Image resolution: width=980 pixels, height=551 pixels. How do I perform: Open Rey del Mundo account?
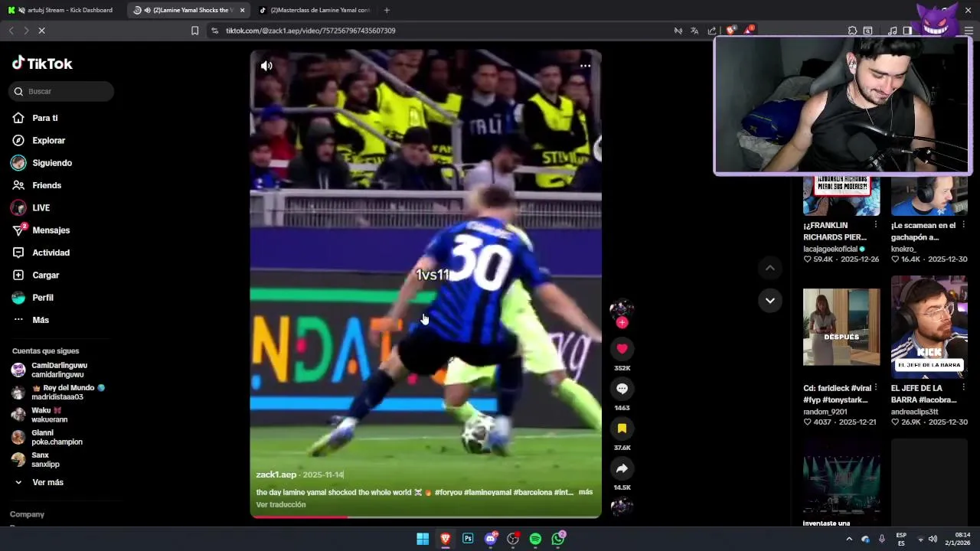(58, 393)
